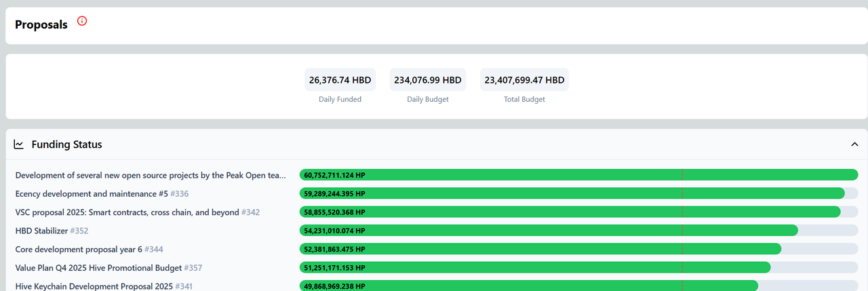Click the 58,855,520.368 HP funding bar
Image resolution: width=868 pixels, height=291 pixels.
(570, 212)
